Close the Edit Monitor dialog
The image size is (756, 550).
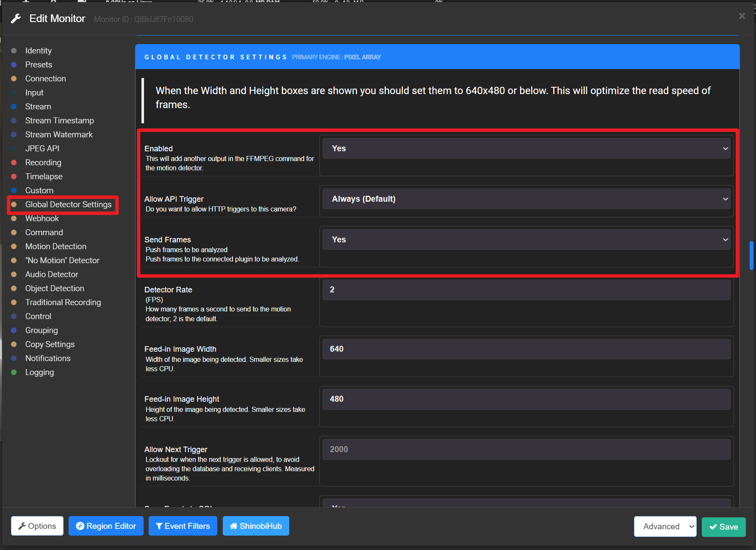(742, 16)
